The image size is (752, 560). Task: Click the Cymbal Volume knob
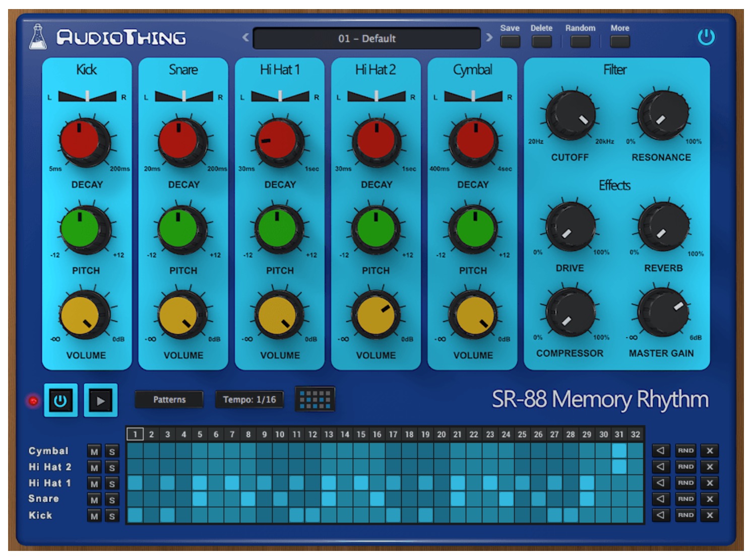tap(473, 315)
